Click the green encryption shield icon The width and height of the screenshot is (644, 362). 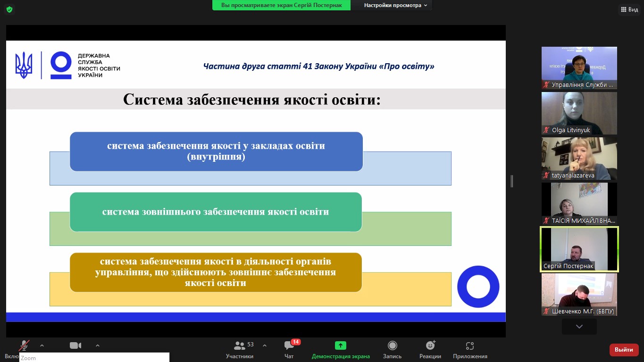[9, 9]
